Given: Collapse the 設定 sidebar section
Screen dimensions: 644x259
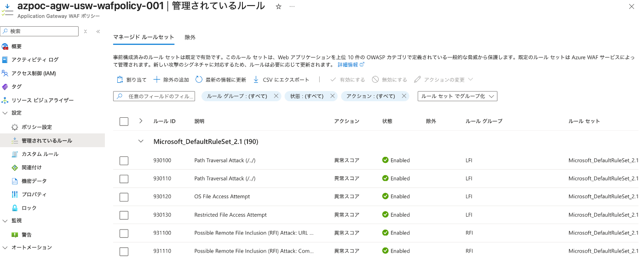Looking at the screenshot, I should point(5,113).
